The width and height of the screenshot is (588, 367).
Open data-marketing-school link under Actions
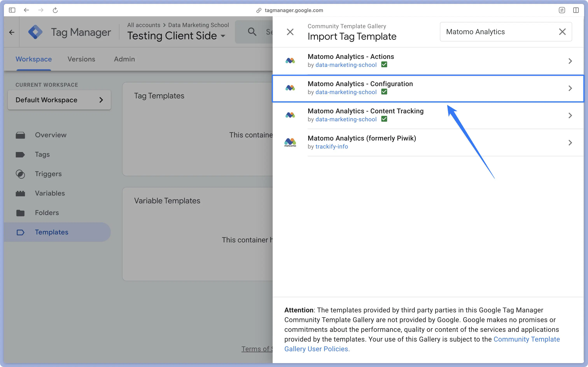(346, 65)
